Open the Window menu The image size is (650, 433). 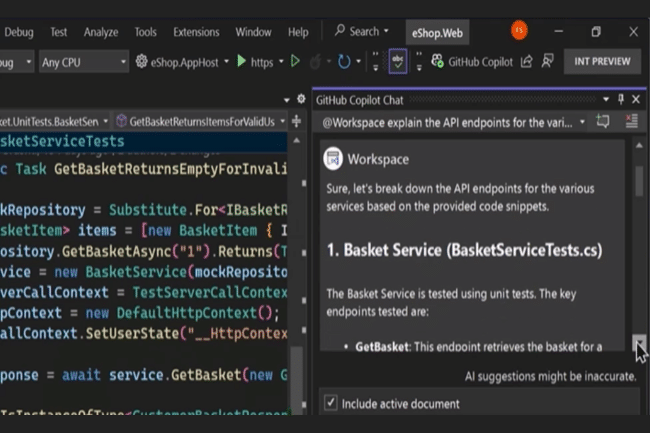click(x=253, y=32)
